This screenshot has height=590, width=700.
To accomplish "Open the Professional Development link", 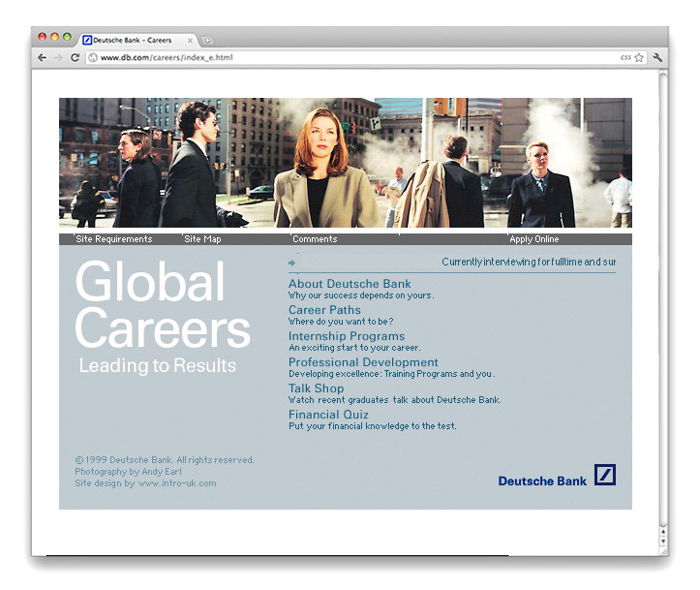I will (363, 361).
